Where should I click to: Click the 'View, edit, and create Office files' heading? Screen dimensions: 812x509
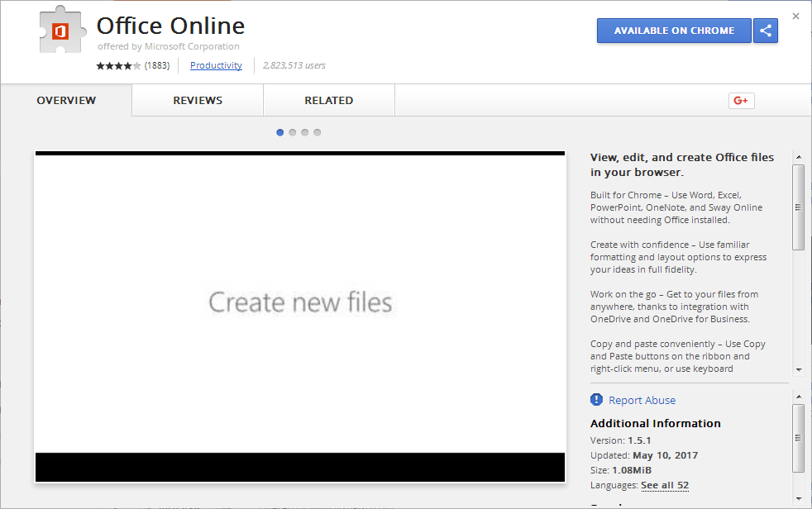[x=682, y=164]
